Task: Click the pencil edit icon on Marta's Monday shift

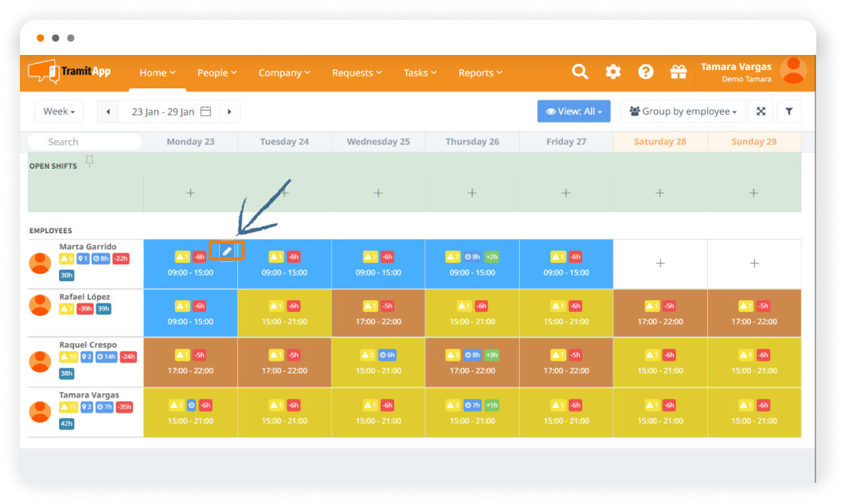Action: (227, 251)
